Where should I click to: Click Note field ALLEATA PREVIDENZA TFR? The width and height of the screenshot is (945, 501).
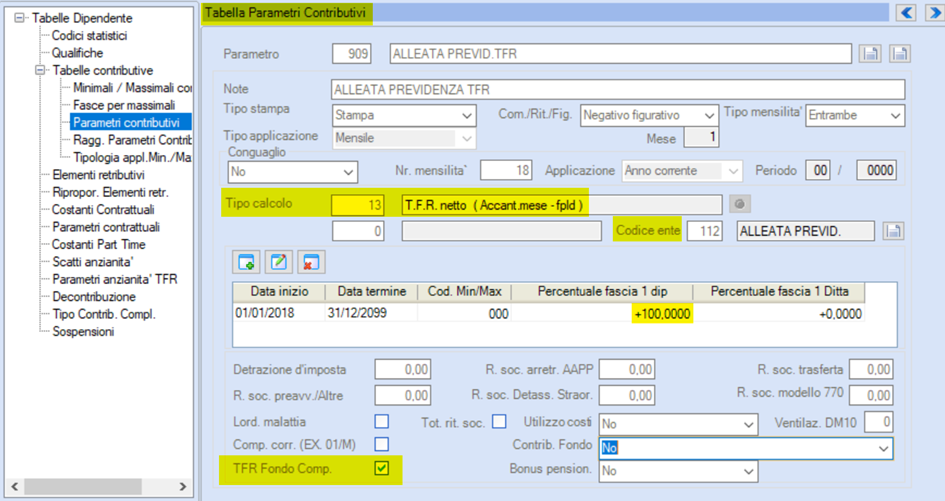pos(618,90)
